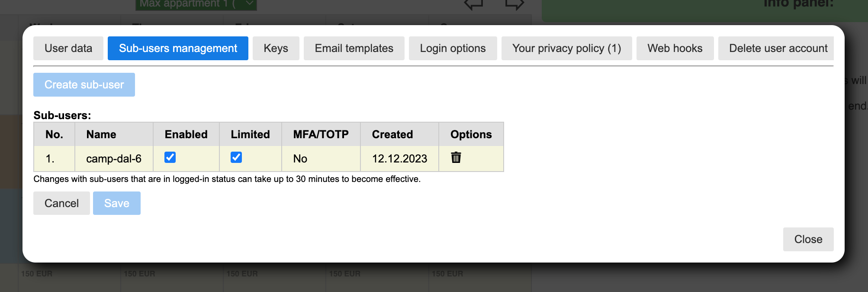
Task: Click the left navigation arrow above the dialog
Action: [x=473, y=5]
